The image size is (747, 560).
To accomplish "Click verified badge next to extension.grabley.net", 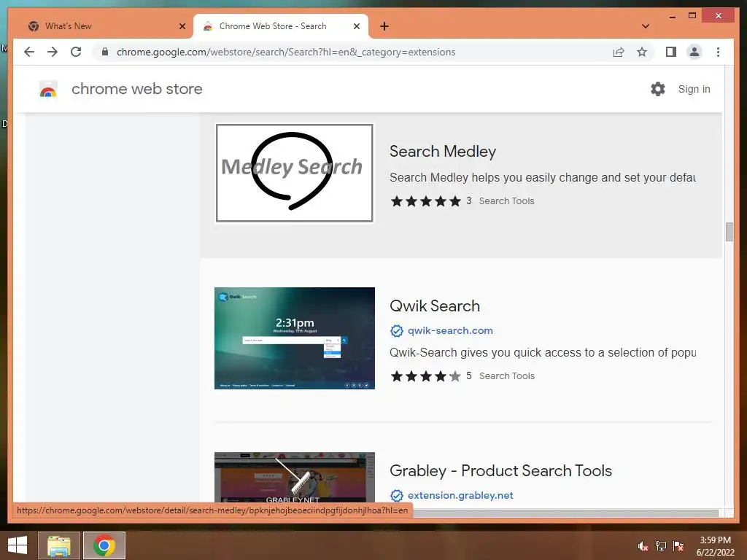I will [396, 495].
